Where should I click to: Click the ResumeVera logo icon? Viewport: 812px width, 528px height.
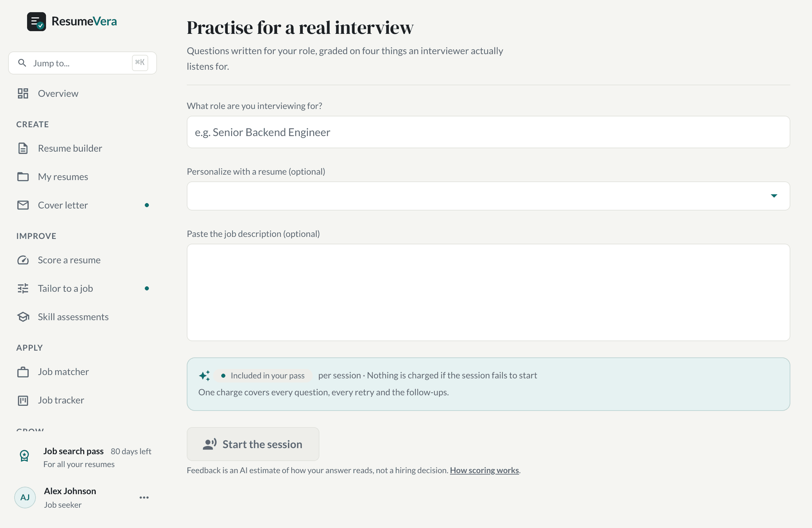(x=36, y=22)
